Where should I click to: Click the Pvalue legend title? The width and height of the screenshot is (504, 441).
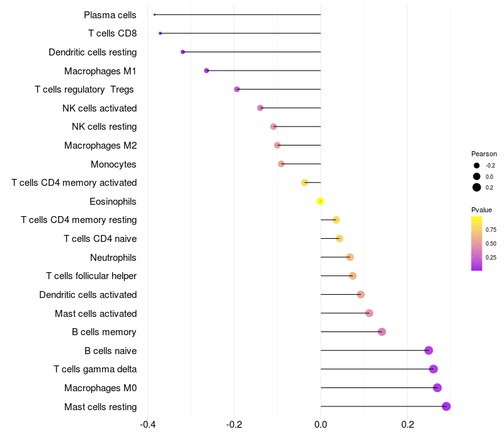[x=481, y=210]
